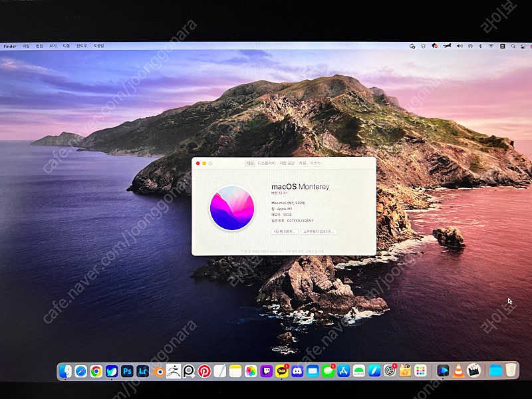
Task: Click the Wi-Fi status menu icon
Action: click(x=491, y=46)
